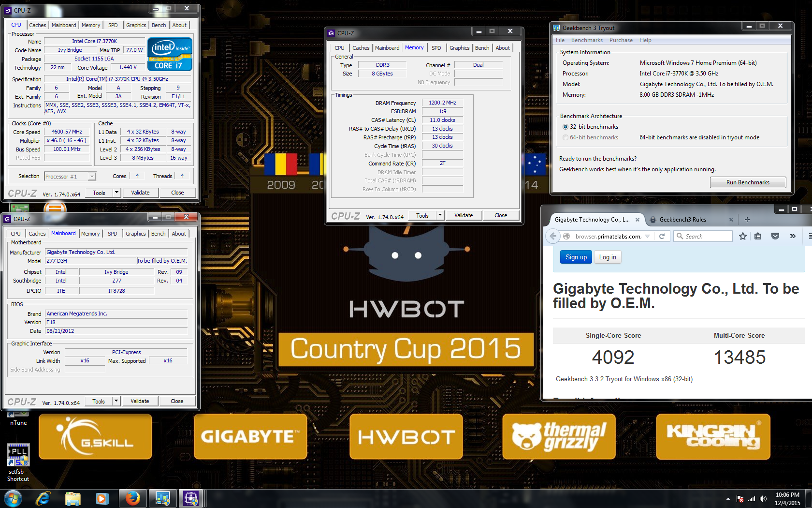Click Geekbench 3 Tryout title icon
The image size is (812, 508).
click(556, 28)
